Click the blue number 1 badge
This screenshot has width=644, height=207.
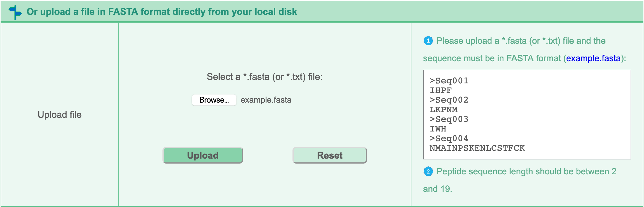tap(428, 41)
